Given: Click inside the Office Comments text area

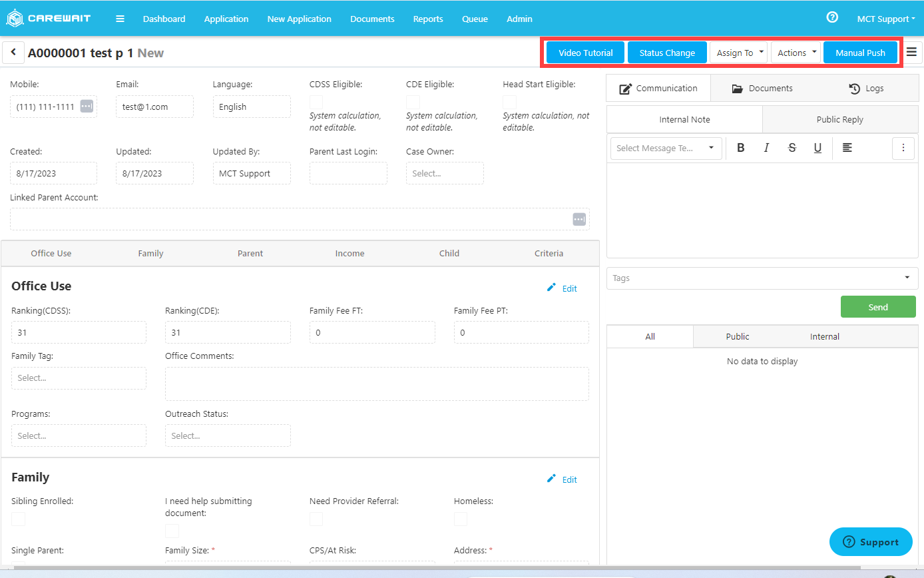Looking at the screenshot, I should [377, 383].
